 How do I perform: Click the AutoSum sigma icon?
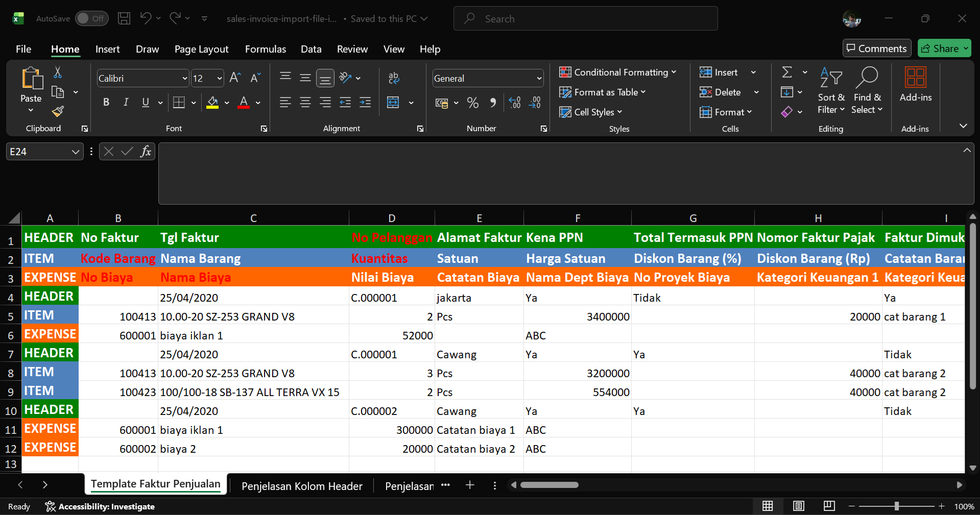pos(787,72)
